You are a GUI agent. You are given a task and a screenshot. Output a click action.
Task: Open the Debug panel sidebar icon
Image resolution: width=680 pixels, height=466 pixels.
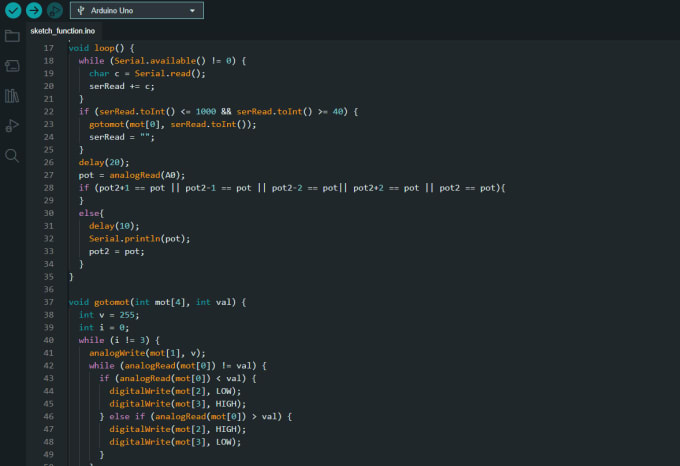point(12,126)
